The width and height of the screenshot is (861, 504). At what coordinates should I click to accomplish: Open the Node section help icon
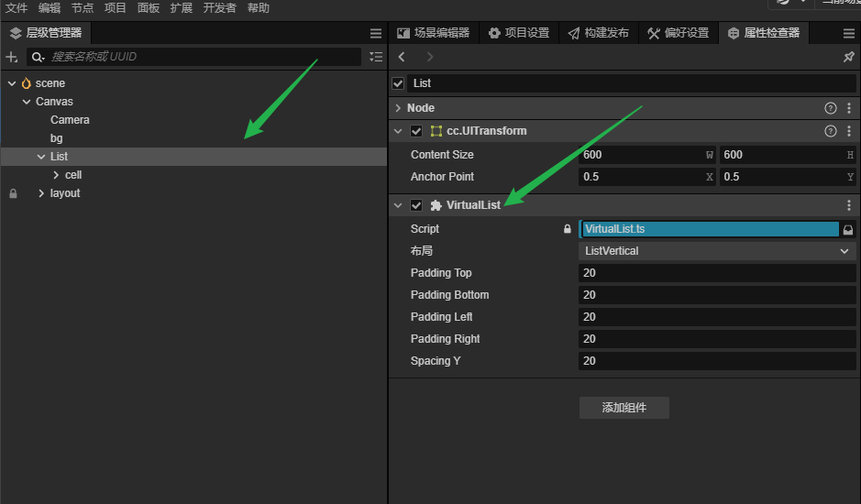(831, 108)
